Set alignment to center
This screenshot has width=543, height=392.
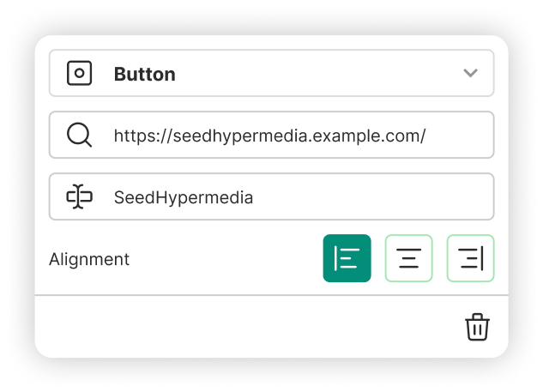click(x=409, y=258)
